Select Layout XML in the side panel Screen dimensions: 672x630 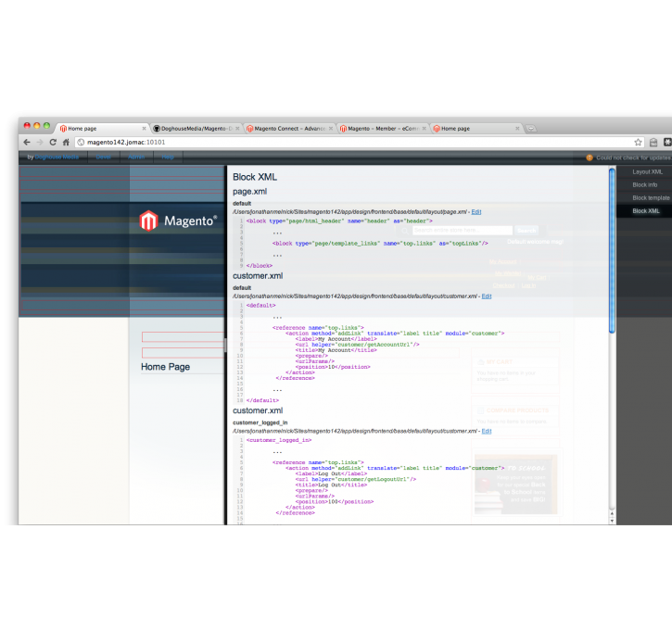click(x=647, y=171)
